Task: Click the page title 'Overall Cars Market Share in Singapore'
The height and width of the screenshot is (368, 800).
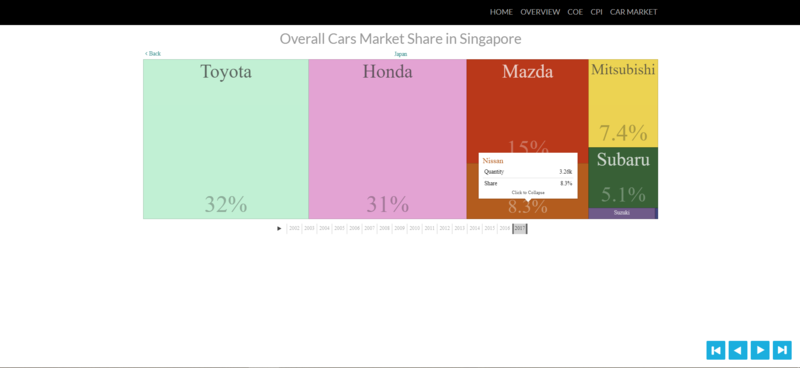Action: click(401, 39)
